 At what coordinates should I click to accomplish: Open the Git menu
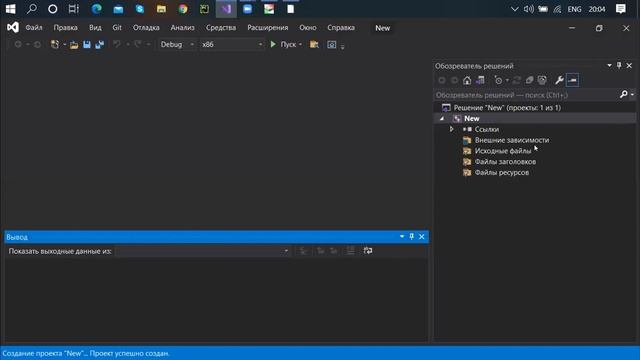pyautogui.click(x=117, y=28)
